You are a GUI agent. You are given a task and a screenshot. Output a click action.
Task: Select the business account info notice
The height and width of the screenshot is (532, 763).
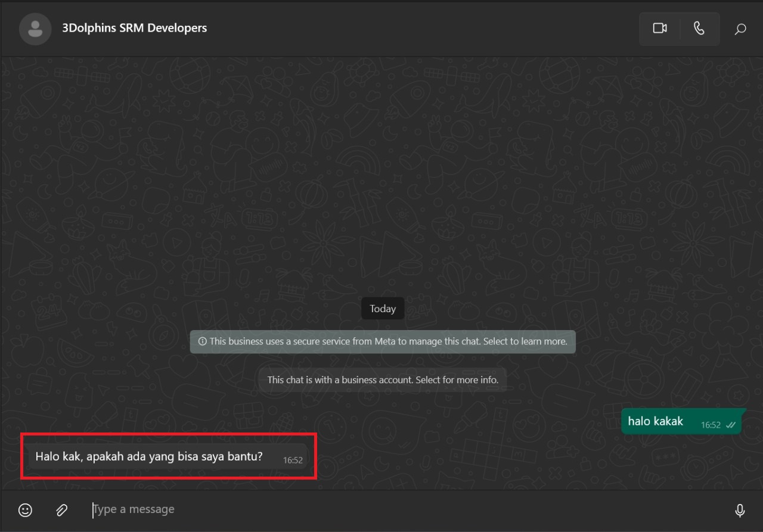coord(383,379)
